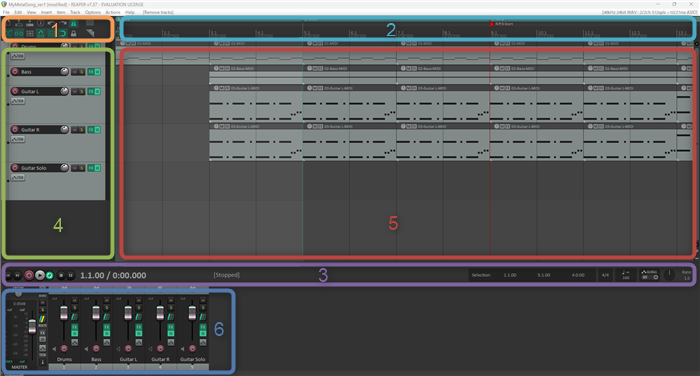Click the Guitar L volume knob

64,91
